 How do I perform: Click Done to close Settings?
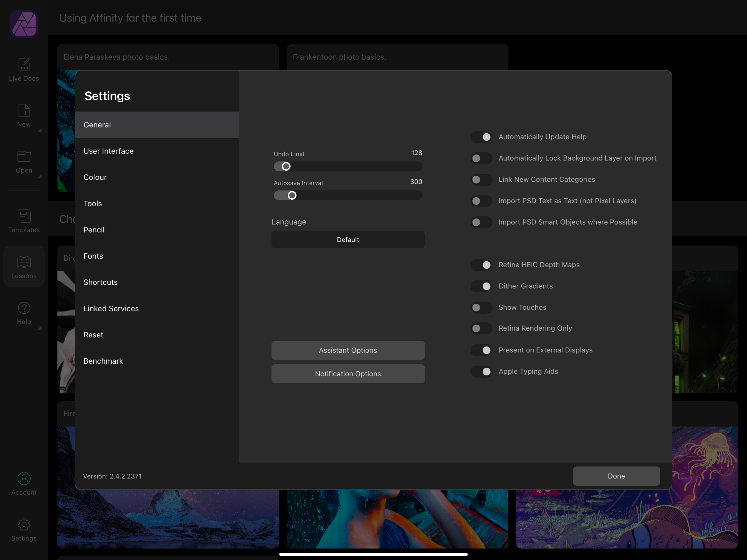(x=616, y=476)
